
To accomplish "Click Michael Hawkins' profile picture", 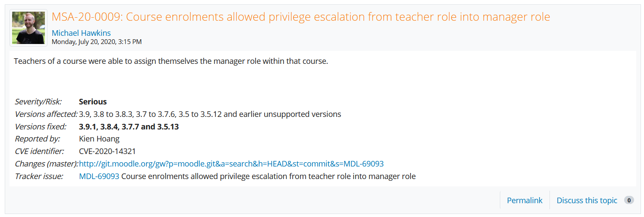I will click(x=28, y=28).
